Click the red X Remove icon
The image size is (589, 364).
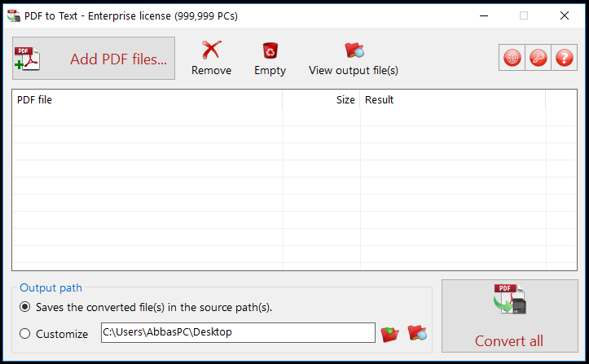pyautogui.click(x=212, y=50)
